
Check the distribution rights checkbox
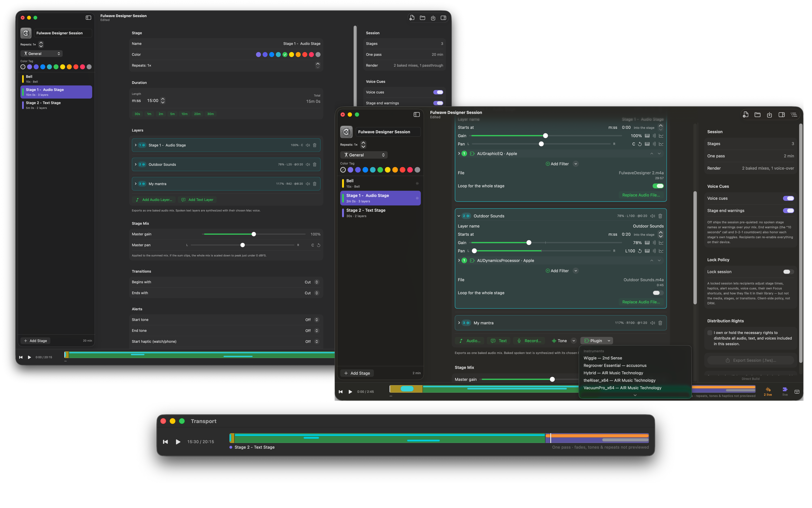click(x=710, y=333)
